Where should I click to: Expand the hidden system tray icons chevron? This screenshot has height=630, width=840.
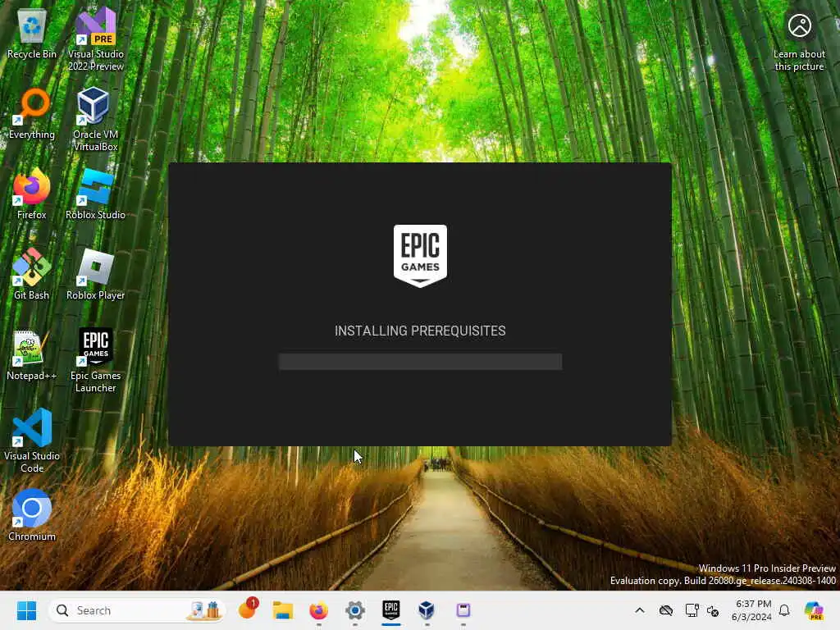(x=640, y=610)
